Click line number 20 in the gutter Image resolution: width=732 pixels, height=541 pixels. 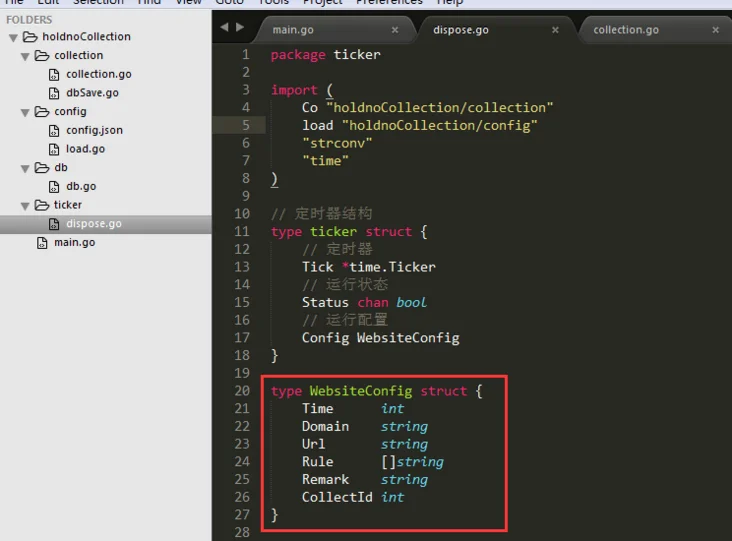click(x=242, y=390)
